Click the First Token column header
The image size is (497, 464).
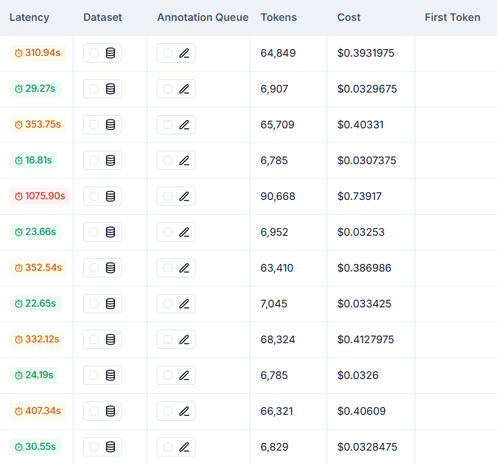pyautogui.click(x=452, y=17)
